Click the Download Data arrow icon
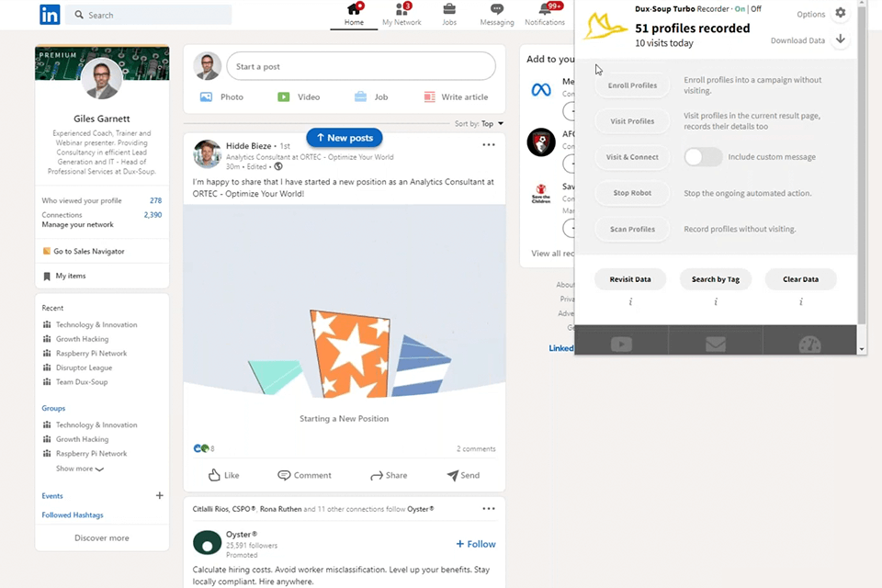Screen dimensions: 882x588 point(840,40)
